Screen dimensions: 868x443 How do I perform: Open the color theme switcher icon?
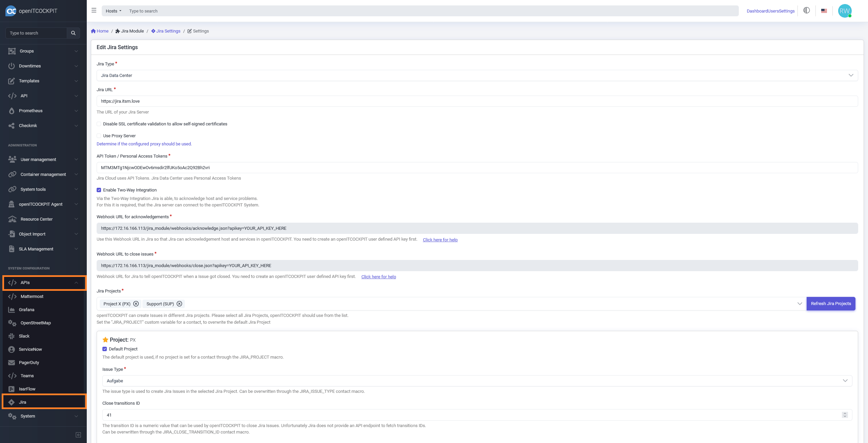(807, 11)
